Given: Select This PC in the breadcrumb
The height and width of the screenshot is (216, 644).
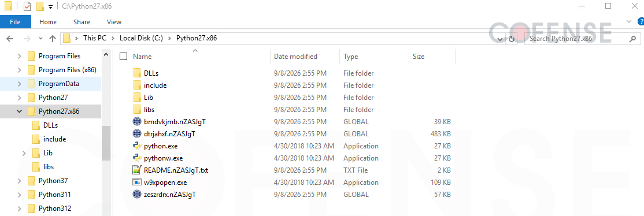Looking at the screenshot, I should (94, 38).
